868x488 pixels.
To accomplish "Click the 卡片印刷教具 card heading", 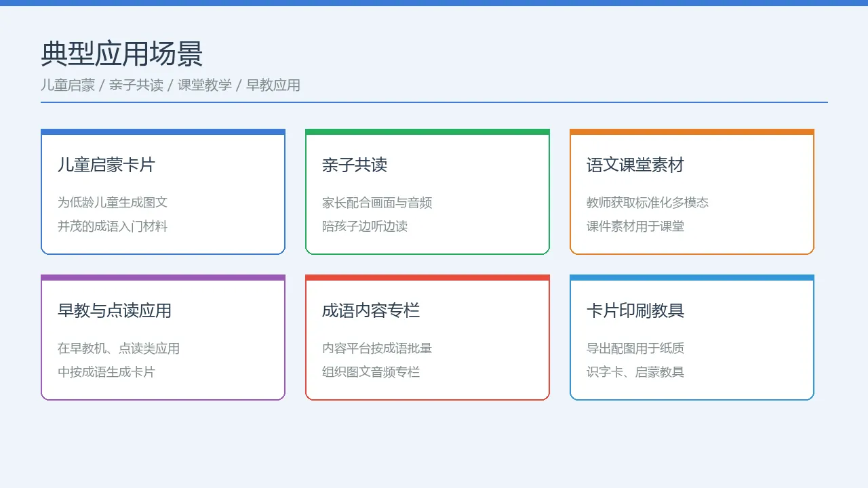I will click(635, 310).
